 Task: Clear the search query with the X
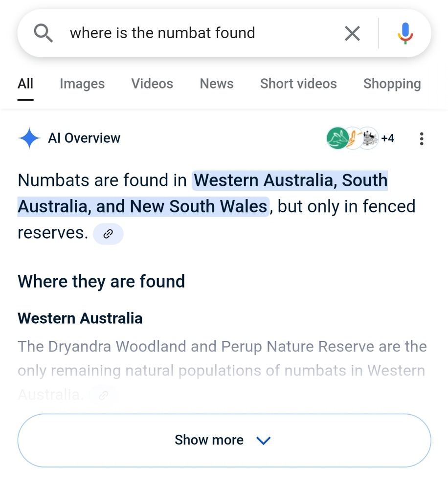(352, 33)
